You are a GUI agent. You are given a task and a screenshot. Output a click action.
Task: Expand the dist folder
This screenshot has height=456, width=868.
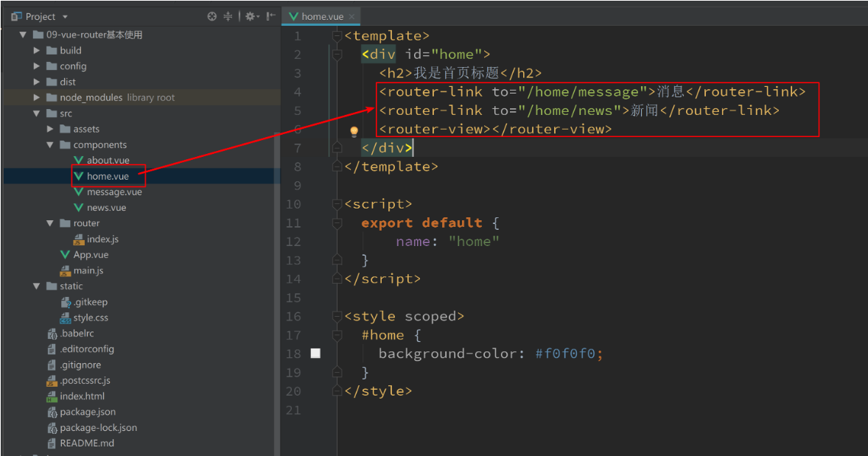click(x=37, y=82)
